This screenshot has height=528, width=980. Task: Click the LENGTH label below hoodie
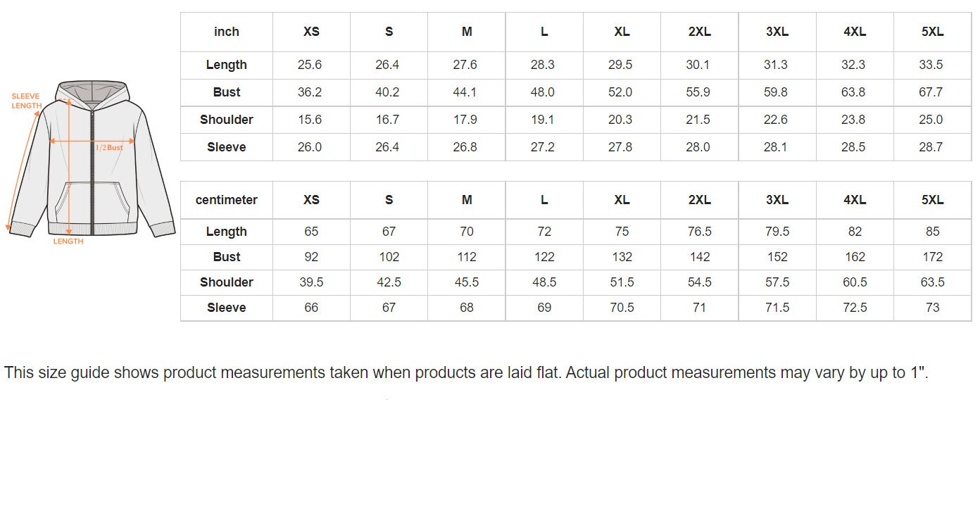(68, 241)
